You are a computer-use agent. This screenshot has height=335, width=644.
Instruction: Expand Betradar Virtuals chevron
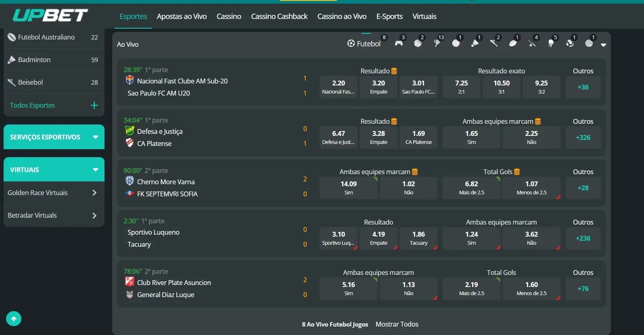click(94, 215)
